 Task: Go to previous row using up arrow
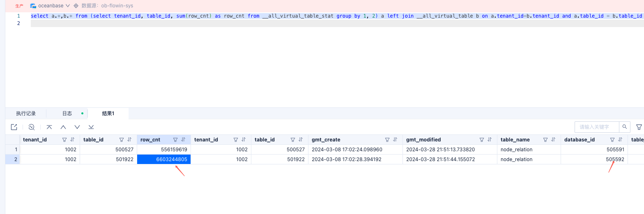pos(63,127)
